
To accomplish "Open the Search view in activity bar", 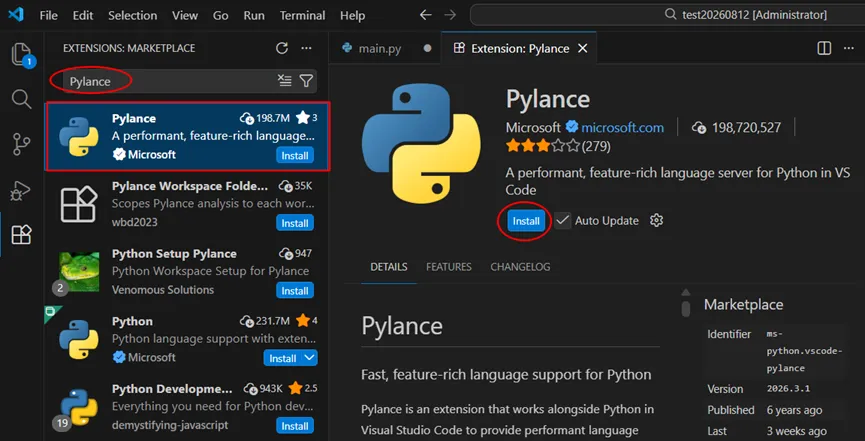I will [22, 99].
